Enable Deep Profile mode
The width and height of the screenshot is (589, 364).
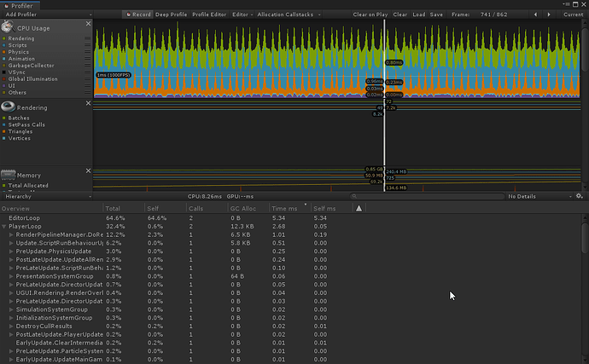[x=169, y=14]
